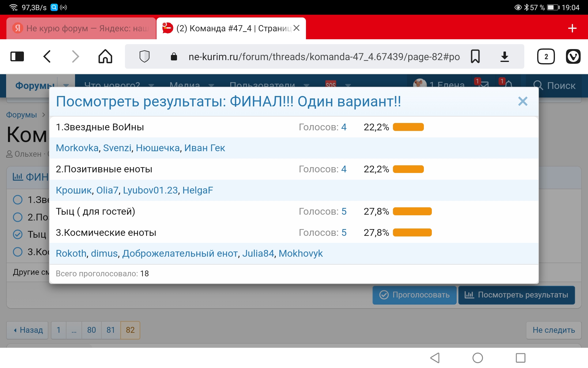Open new tab with plus icon
This screenshot has width=588, height=368.
(572, 29)
